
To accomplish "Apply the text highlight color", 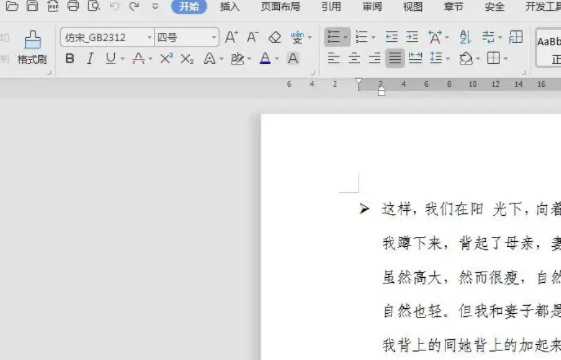I will 237,58.
